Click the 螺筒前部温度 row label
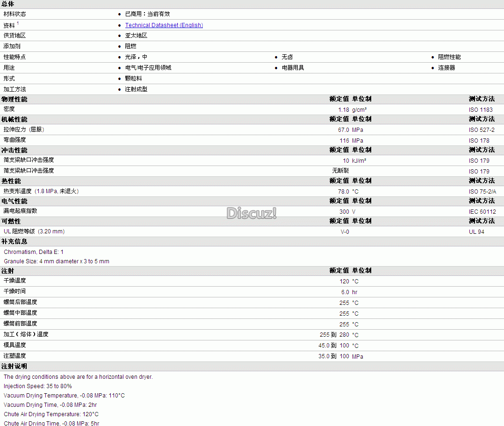The width and height of the screenshot is (504, 426). tap(20, 324)
